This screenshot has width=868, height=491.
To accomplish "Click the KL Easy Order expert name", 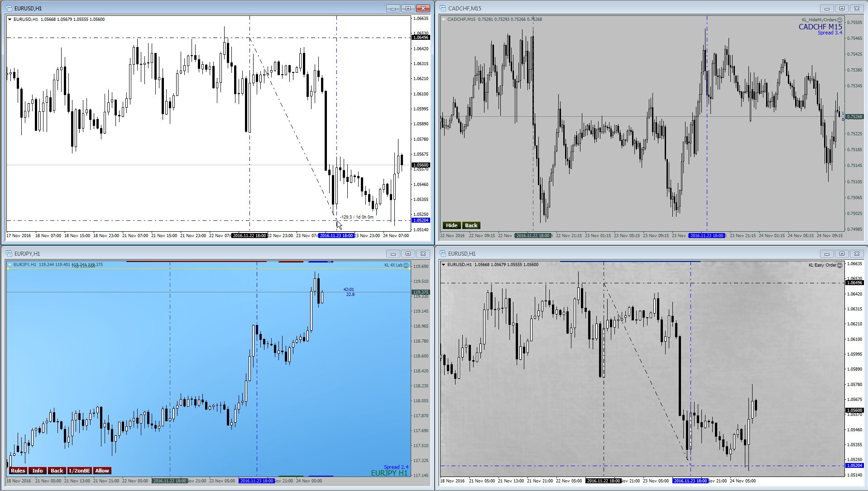I will 822,265.
